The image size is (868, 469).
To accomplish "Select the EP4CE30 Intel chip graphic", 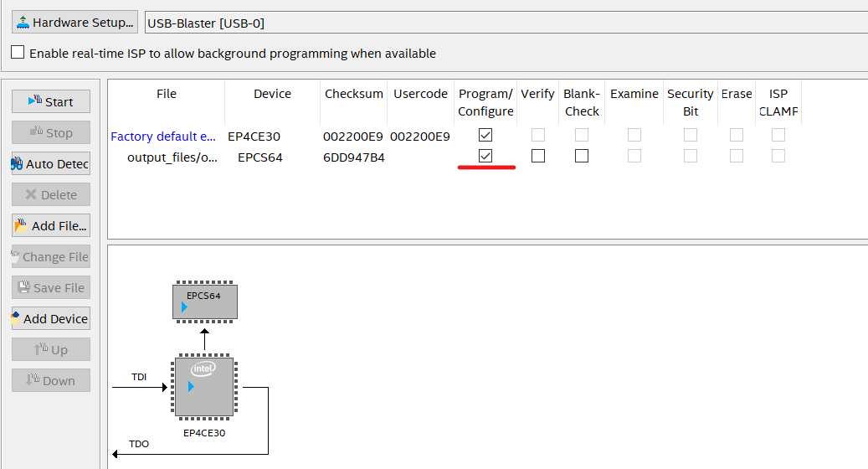I will click(204, 386).
